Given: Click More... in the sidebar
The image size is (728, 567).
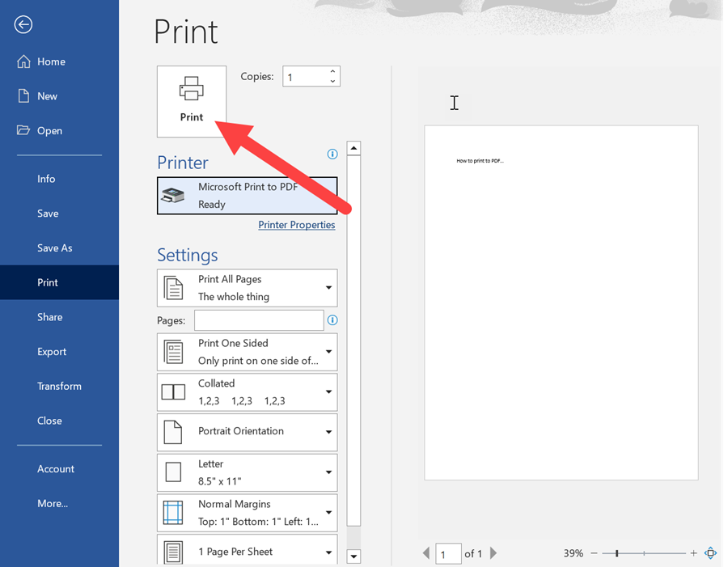Looking at the screenshot, I should pos(59,503).
